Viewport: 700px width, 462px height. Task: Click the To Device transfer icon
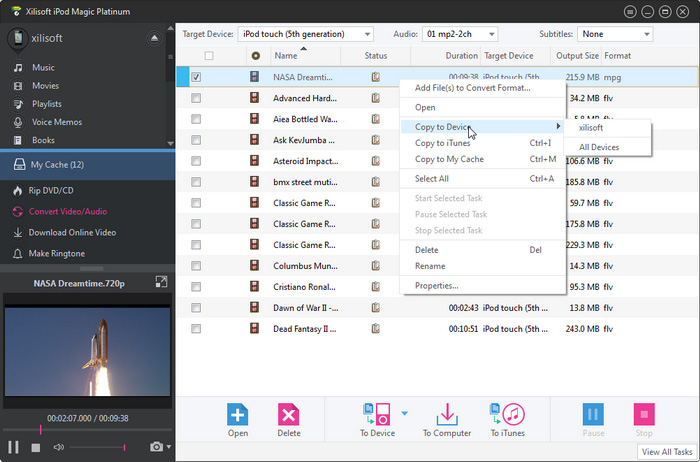376,413
